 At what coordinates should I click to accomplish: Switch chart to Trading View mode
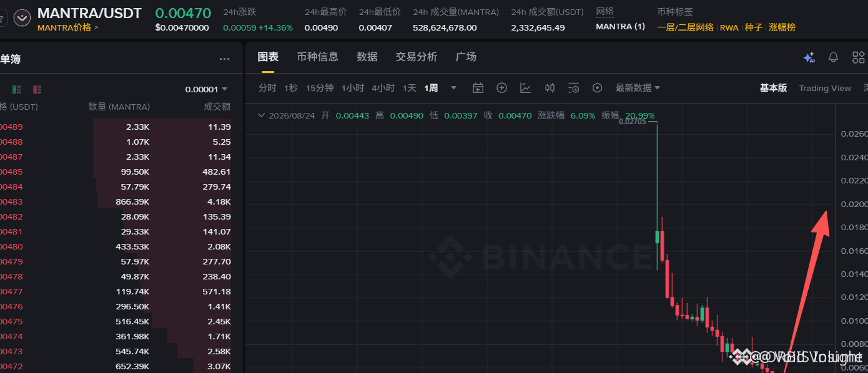(825, 89)
